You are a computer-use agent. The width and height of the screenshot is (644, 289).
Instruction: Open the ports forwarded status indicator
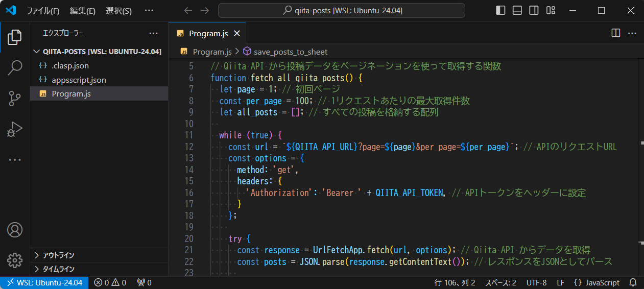145,282
